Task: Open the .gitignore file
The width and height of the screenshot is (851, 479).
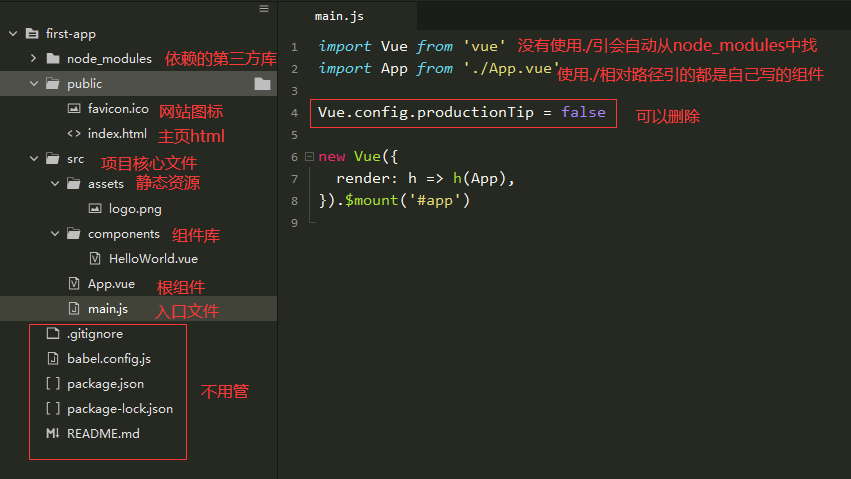Action: tap(95, 334)
